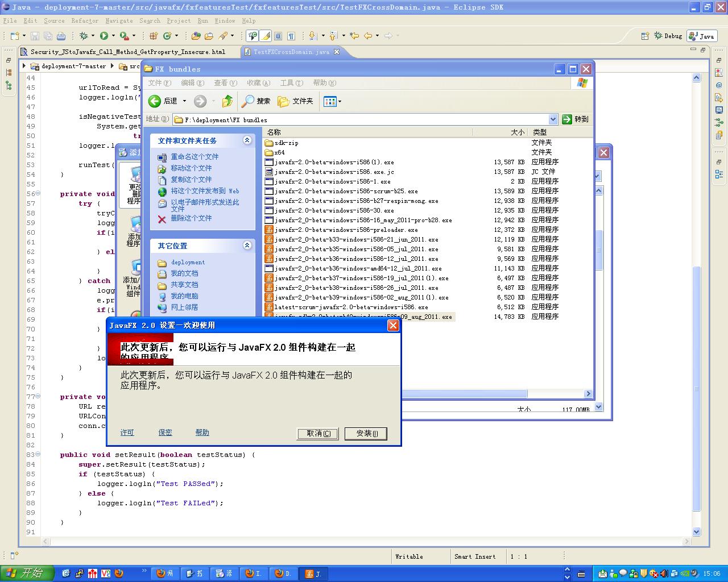Click the green Run icon in Eclipse
Screen dimensions: 728x582
104,36
